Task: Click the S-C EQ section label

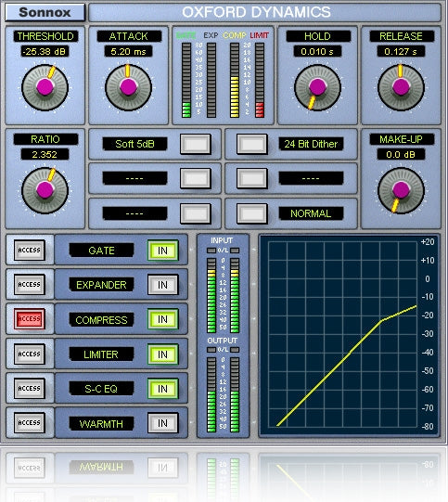Action: [101, 389]
